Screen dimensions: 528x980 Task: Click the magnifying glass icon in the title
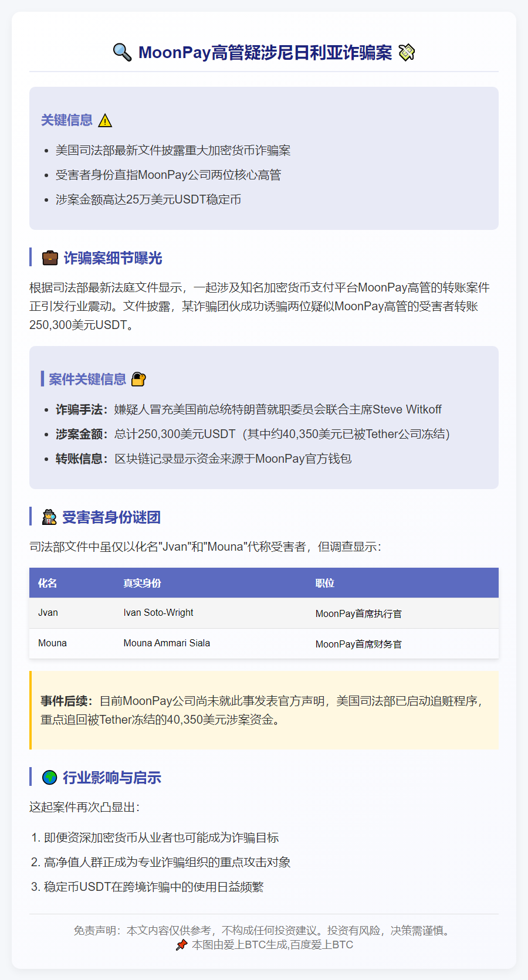[x=122, y=52]
